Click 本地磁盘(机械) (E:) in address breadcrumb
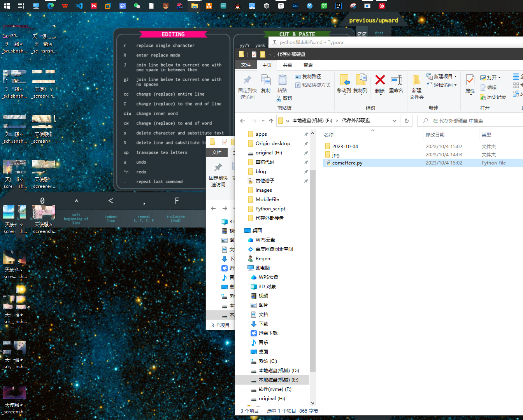The height and width of the screenshot is (420, 523). pos(312,121)
